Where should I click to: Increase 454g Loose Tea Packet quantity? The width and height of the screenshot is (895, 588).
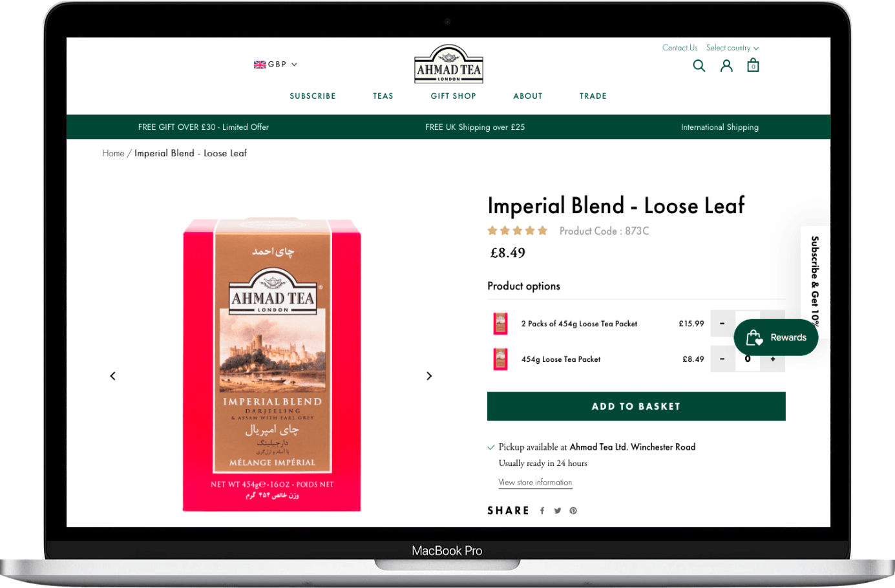[773, 359]
